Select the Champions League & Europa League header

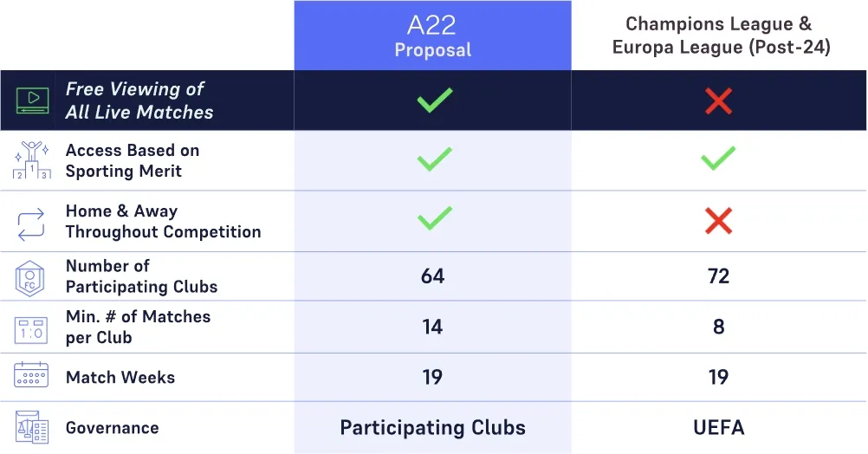721,36
